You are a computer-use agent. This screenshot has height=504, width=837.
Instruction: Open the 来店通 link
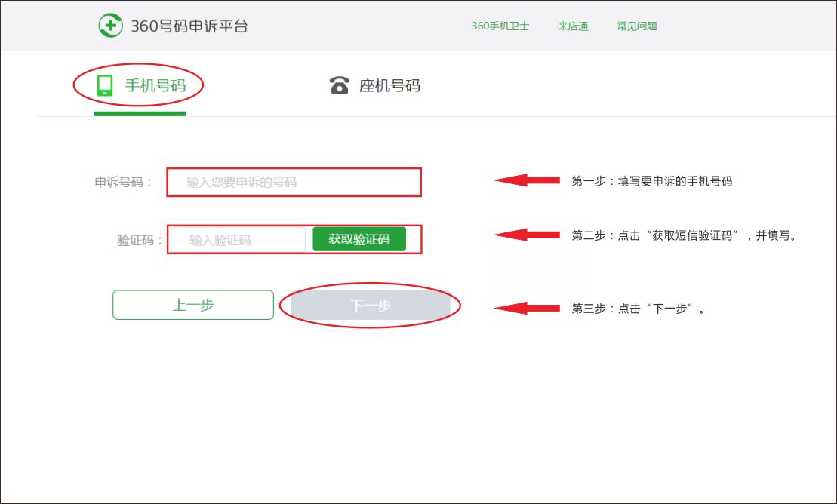[573, 26]
